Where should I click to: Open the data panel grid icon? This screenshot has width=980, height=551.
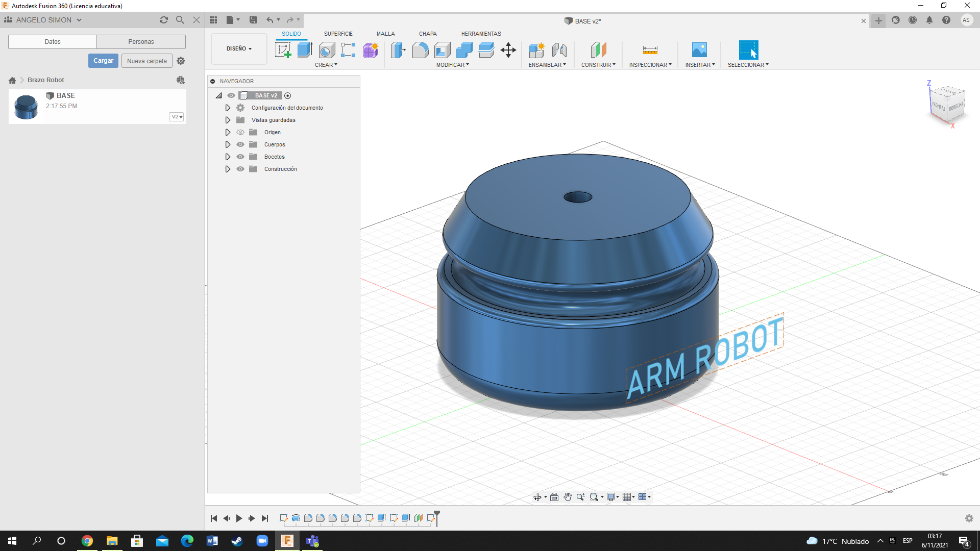(x=213, y=20)
